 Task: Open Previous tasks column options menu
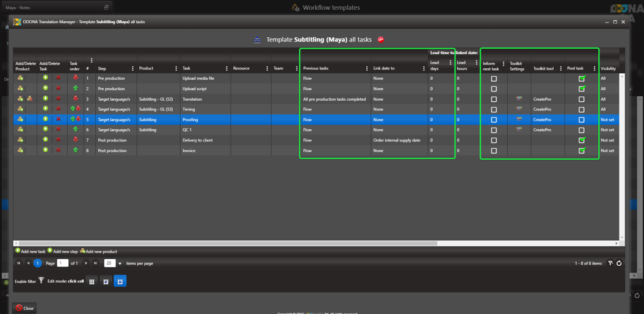tap(366, 68)
